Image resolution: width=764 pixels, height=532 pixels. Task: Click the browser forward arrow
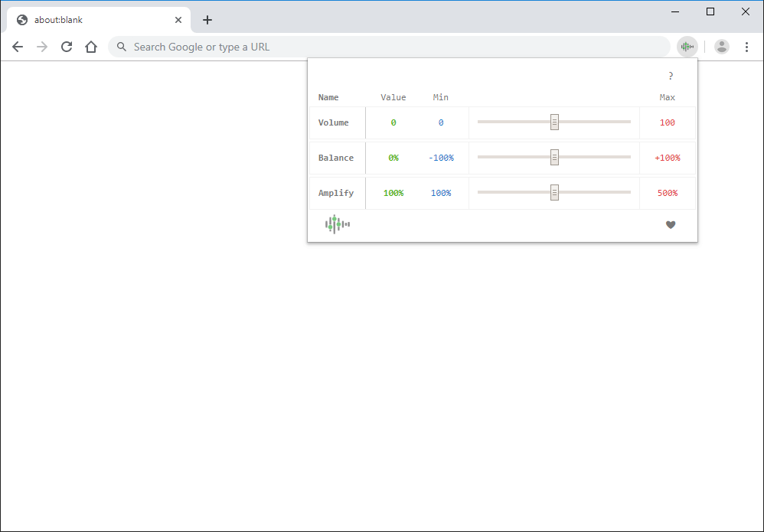[42, 47]
